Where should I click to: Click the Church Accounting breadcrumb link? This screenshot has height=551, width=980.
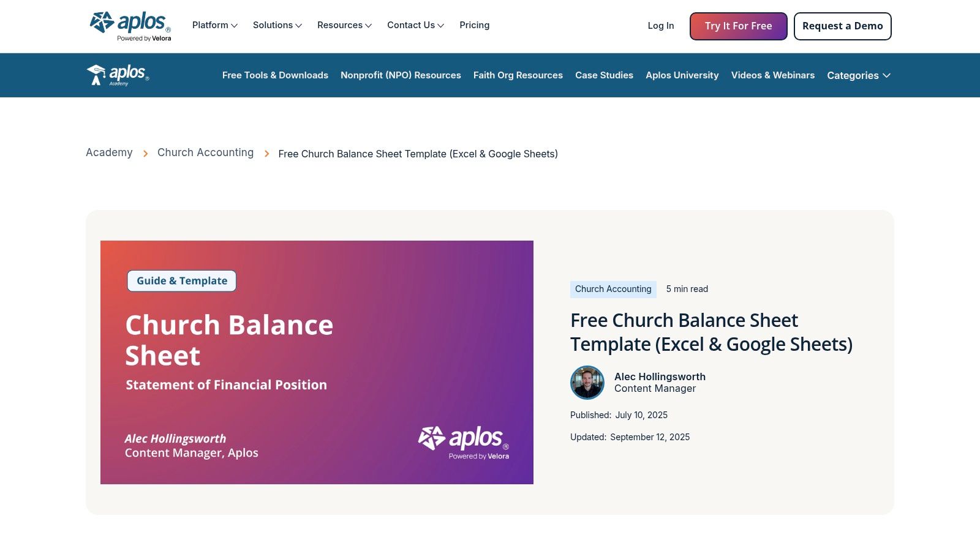pos(205,152)
